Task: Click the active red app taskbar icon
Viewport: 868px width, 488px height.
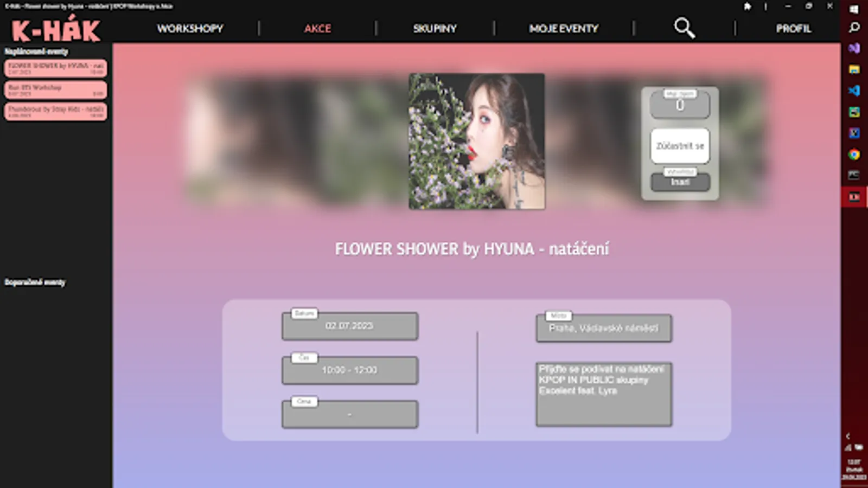Action: (x=854, y=197)
